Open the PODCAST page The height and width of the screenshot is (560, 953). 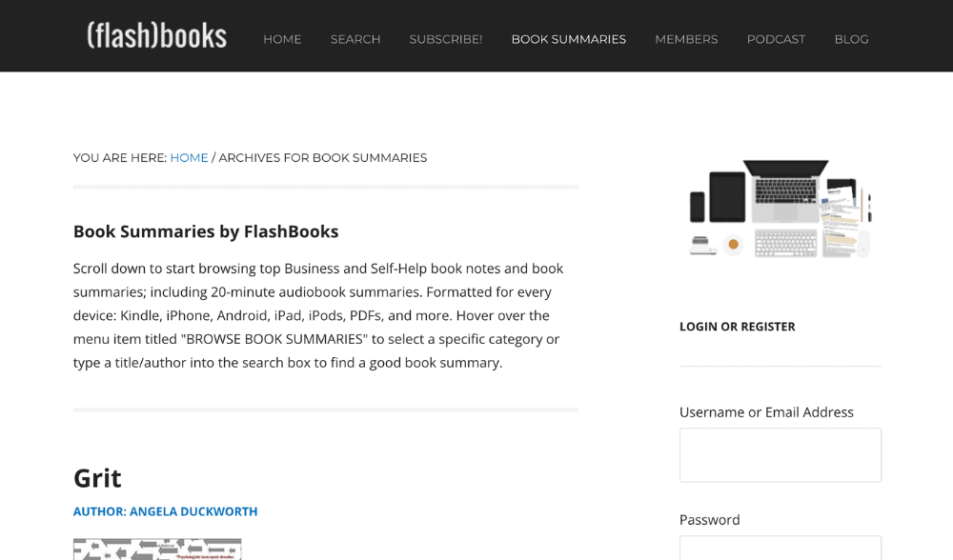(x=776, y=39)
